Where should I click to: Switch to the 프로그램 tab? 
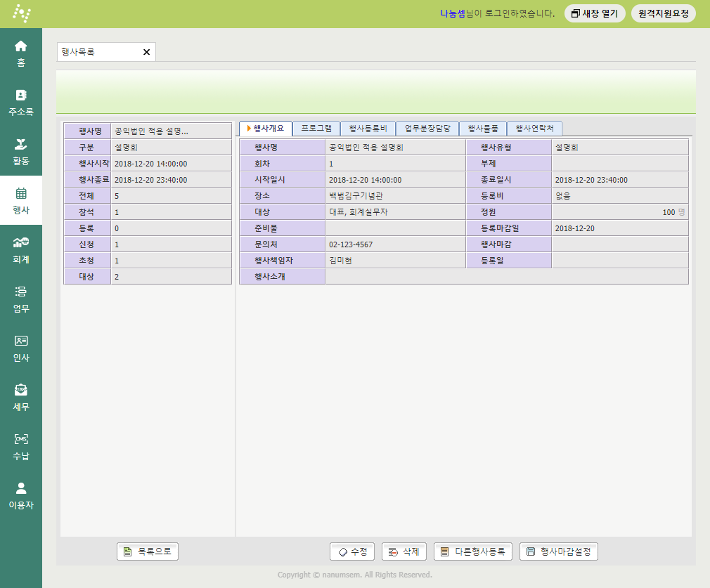pos(316,129)
